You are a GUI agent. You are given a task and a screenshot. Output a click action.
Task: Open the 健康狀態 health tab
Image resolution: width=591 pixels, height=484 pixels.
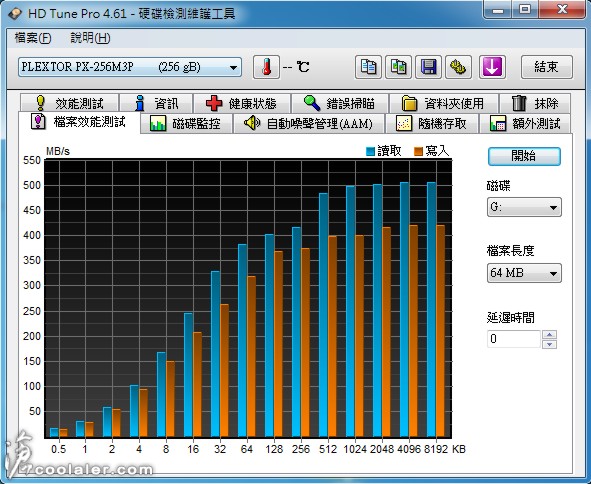pyautogui.click(x=242, y=103)
